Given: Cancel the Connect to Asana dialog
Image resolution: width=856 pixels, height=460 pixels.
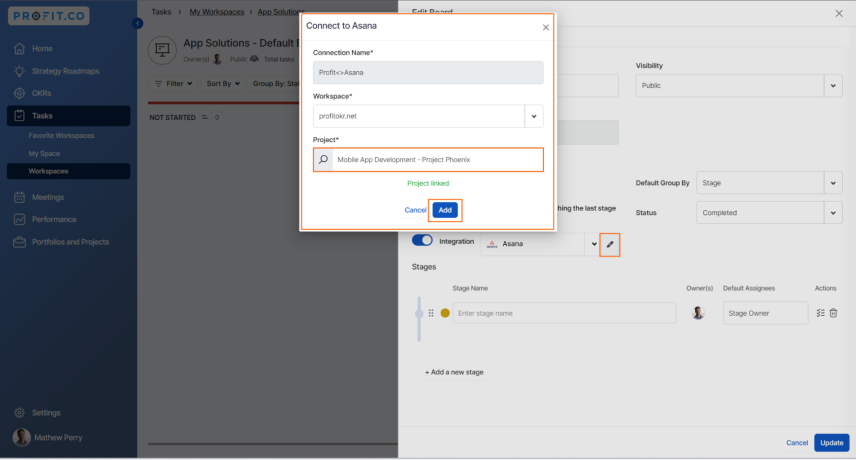Looking at the screenshot, I should 415,210.
